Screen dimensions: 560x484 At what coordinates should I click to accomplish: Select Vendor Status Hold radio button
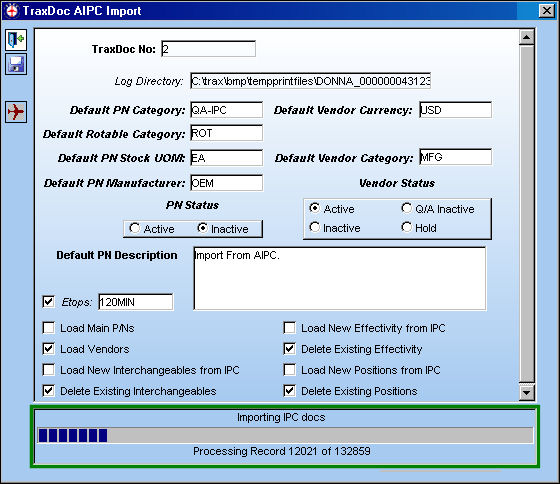click(x=406, y=227)
